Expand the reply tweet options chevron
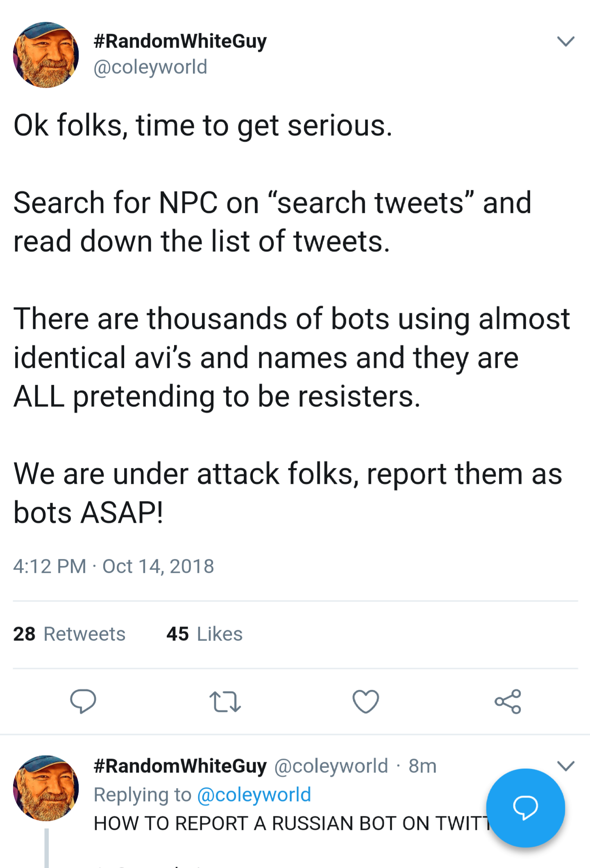This screenshot has width=590, height=868. pyautogui.click(x=566, y=765)
